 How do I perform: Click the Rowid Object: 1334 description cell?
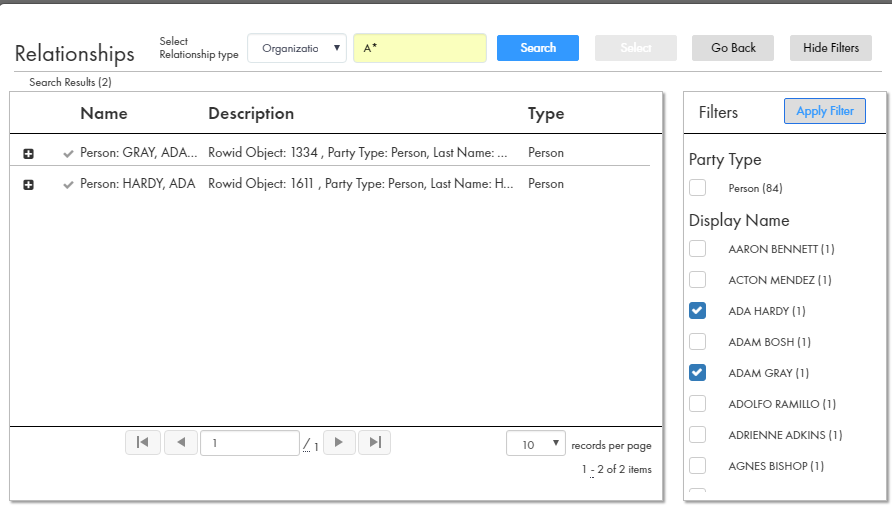[x=357, y=152]
